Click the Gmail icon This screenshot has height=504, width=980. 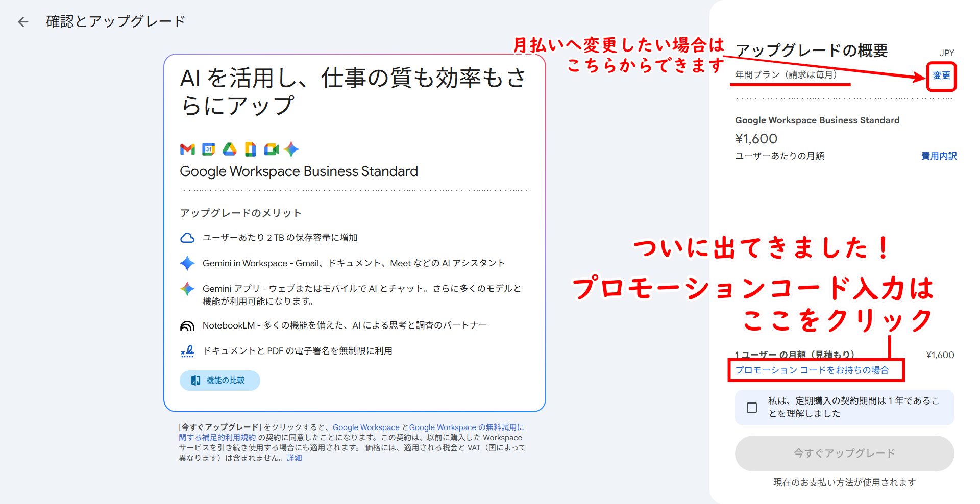tap(187, 149)
